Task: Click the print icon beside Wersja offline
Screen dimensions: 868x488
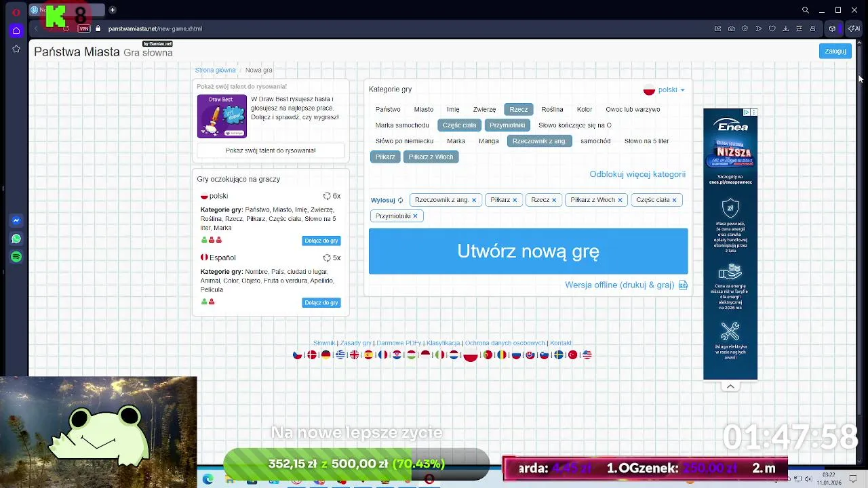Action: tap(683, 285)
